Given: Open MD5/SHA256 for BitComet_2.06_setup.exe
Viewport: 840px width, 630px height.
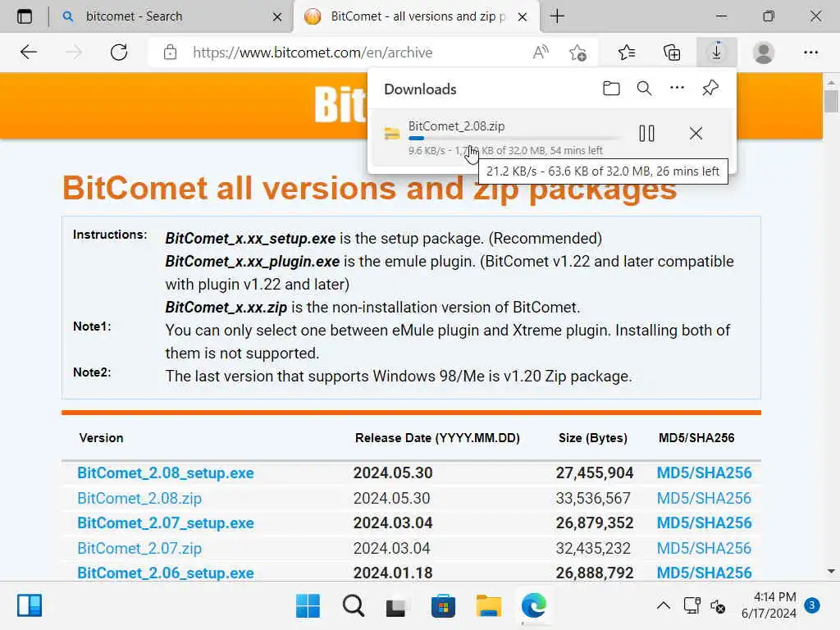Looking at the screenshot, I should (704, 573).
